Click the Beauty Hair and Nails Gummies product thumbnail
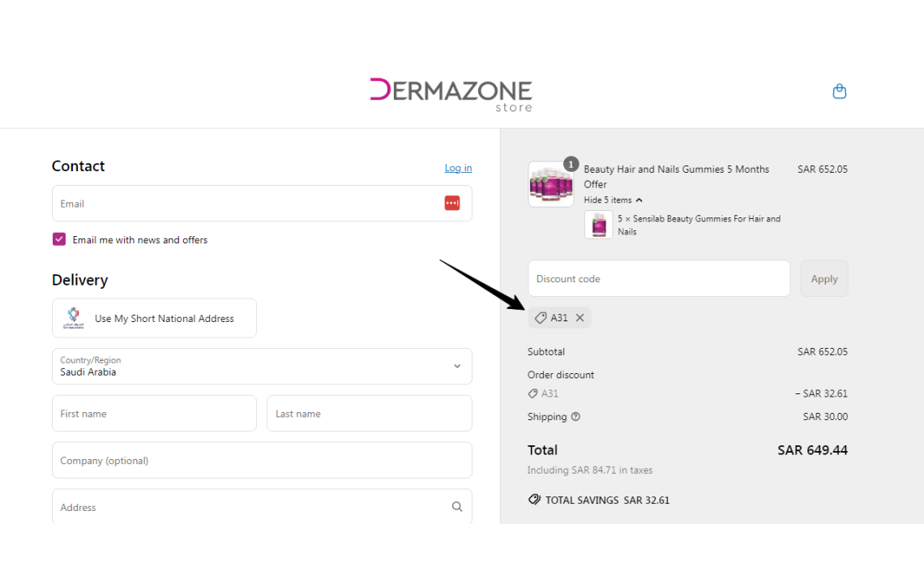924x584 pixels. pos(551,184)
